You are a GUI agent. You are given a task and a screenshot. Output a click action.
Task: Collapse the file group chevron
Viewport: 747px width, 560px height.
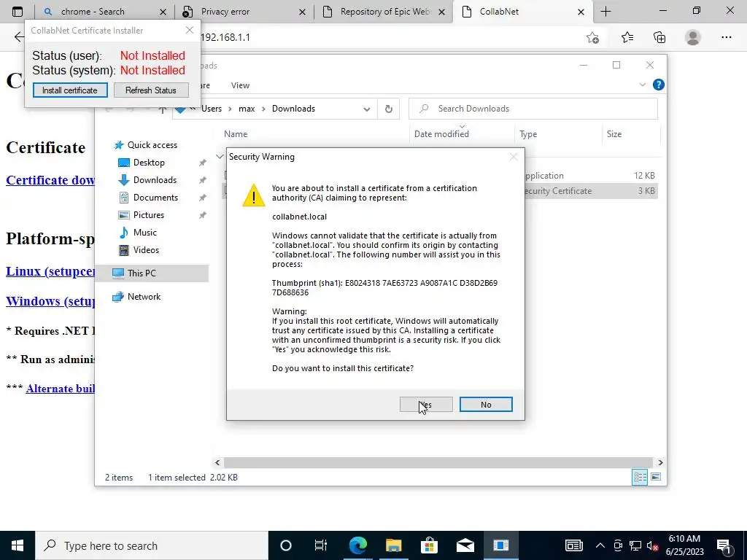[x=220, y=156]
